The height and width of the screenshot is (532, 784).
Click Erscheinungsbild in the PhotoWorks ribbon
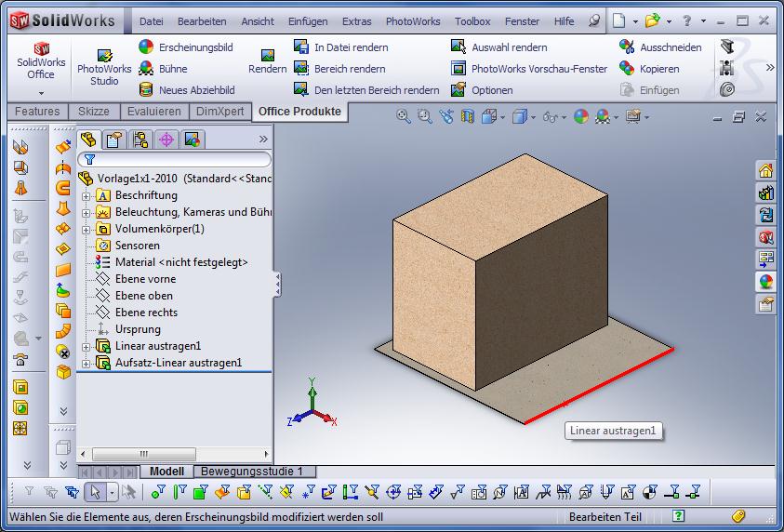click(195, 47)
